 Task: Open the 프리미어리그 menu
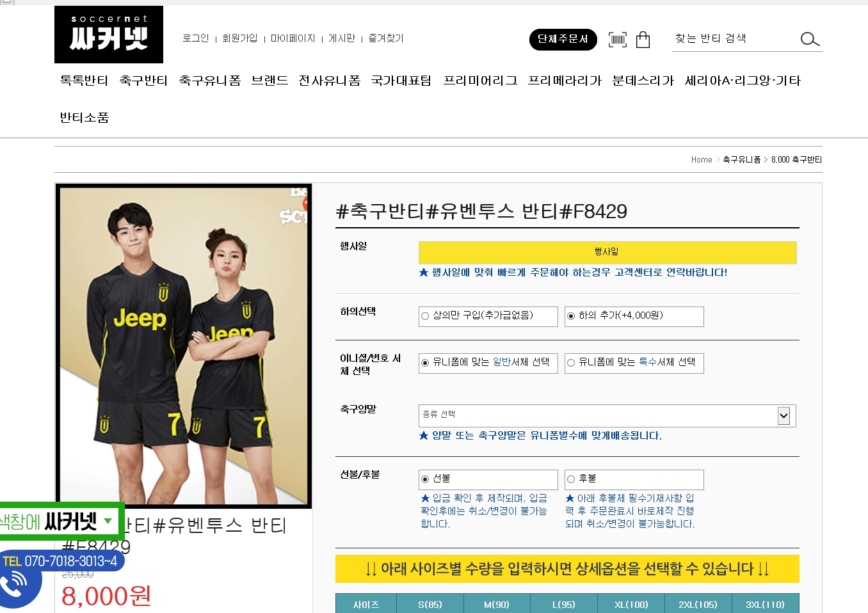480,81
